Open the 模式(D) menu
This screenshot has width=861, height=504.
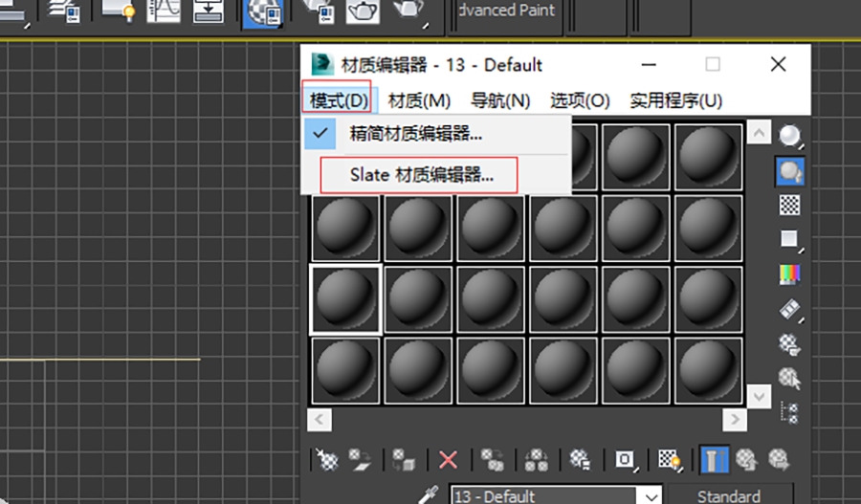point(339,100)
